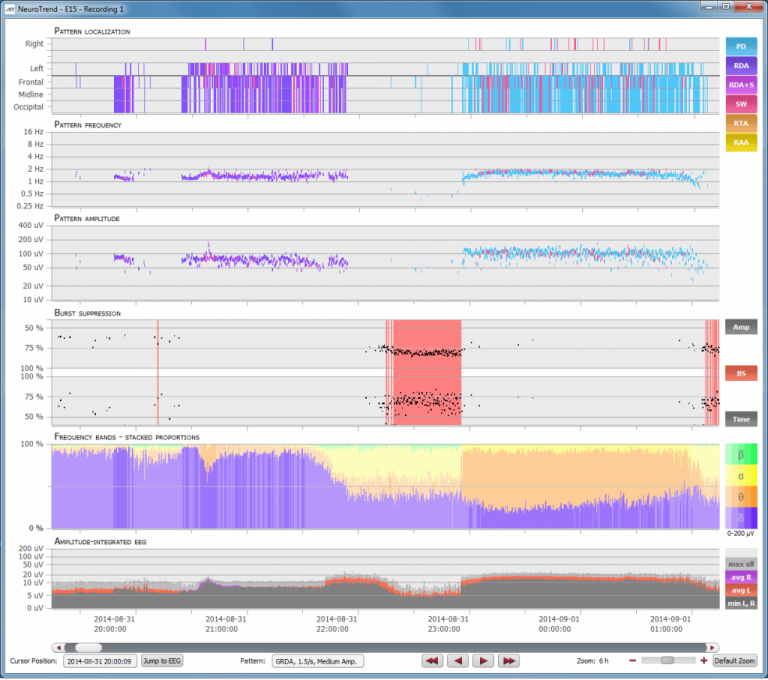
Task: Click the Frequency bands stacked proportions heading
Action: click(127, 437)
